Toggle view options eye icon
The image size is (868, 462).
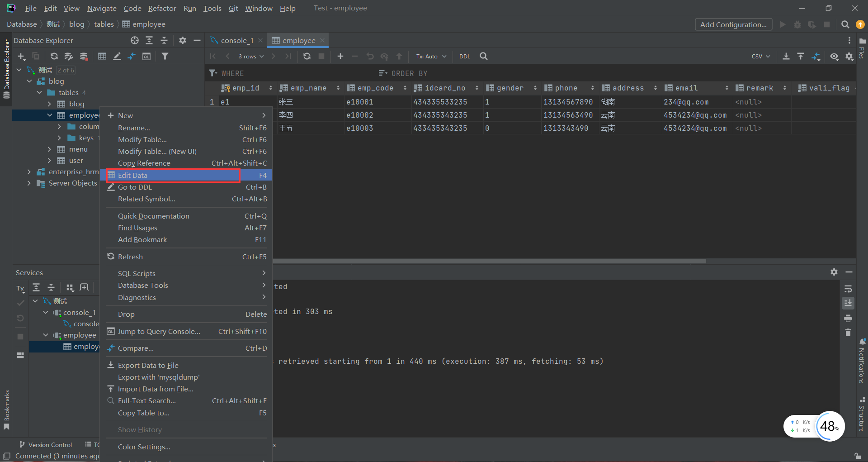834,56
